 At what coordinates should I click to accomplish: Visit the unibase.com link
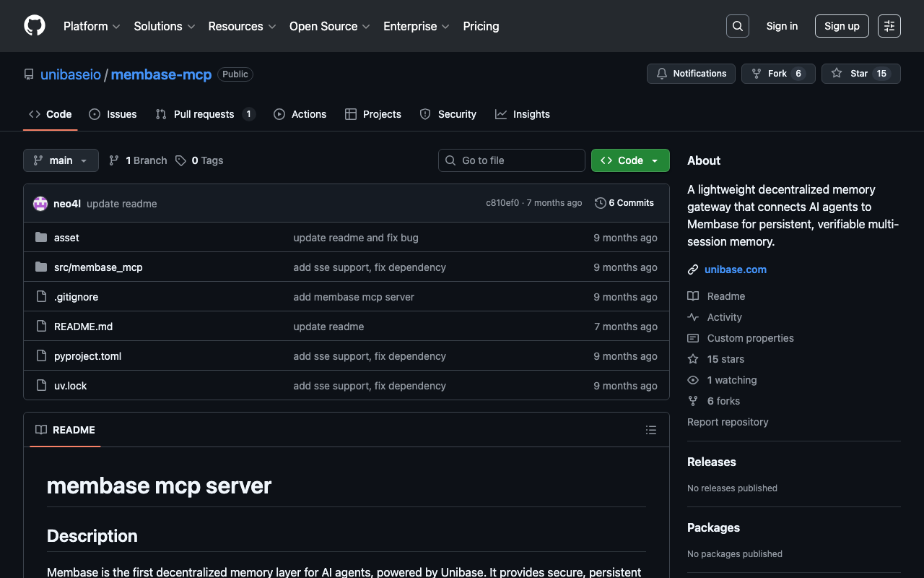click(735, 269)
